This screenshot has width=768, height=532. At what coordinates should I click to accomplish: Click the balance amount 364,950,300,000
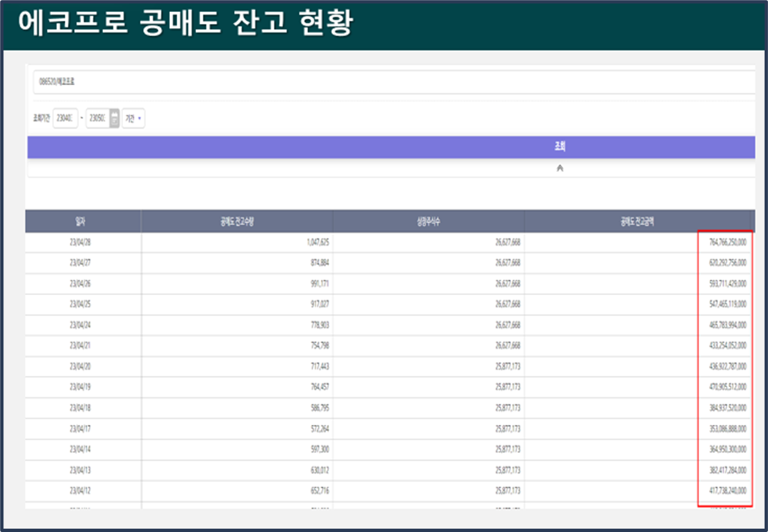[x=728, y=449]
